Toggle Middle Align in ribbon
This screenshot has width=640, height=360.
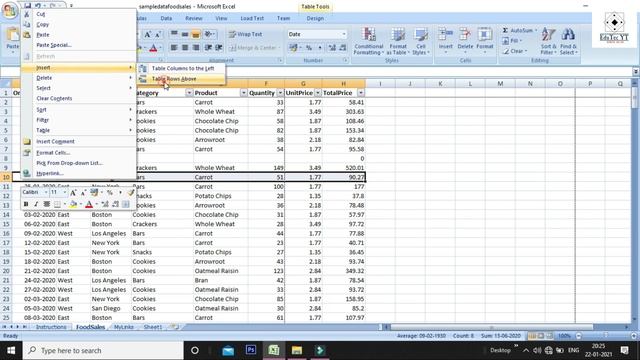click(x=185, y=34)
